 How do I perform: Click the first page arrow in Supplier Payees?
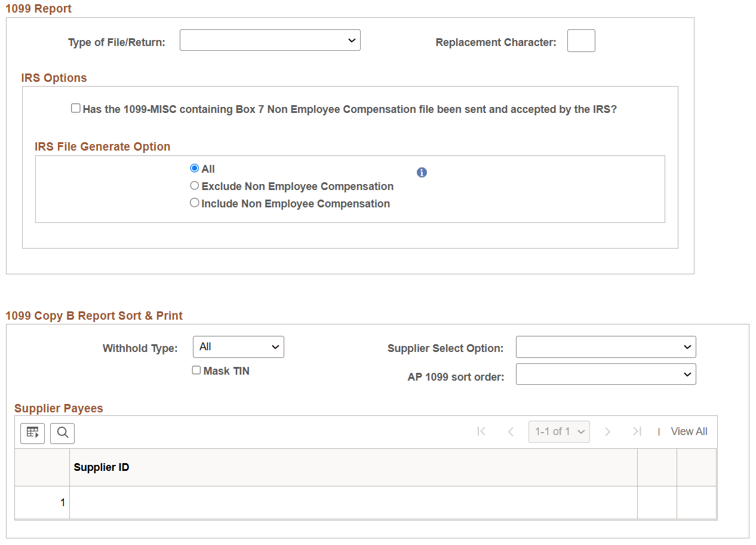[x=481, y=431]
